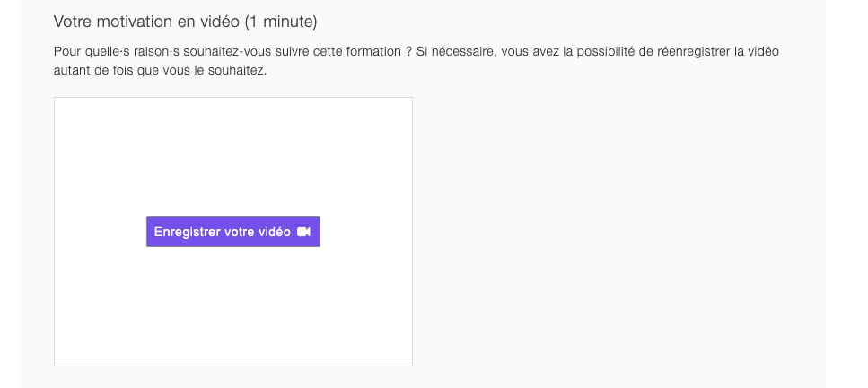Click the white page margin right of the gray panel
The width and height of the screenshot is (868, 388).
(846, 194)
